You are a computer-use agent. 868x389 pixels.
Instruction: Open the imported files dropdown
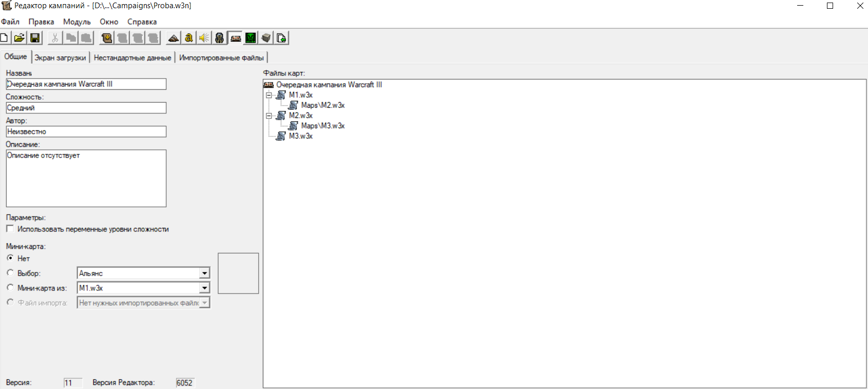coord(204,303)
